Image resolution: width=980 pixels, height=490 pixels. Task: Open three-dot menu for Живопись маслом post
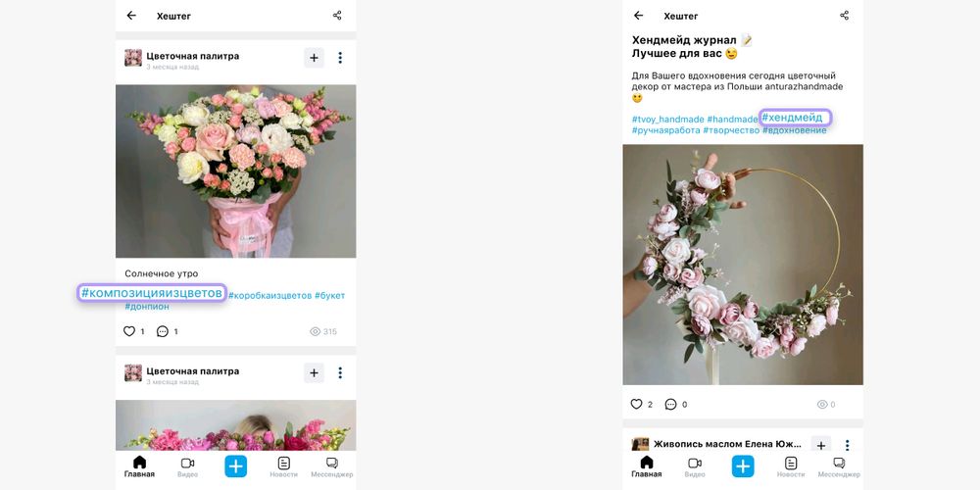847,445
